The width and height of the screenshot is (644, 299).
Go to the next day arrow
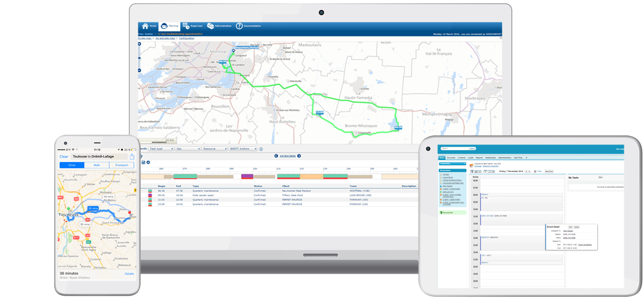click(x=299, y=156)
